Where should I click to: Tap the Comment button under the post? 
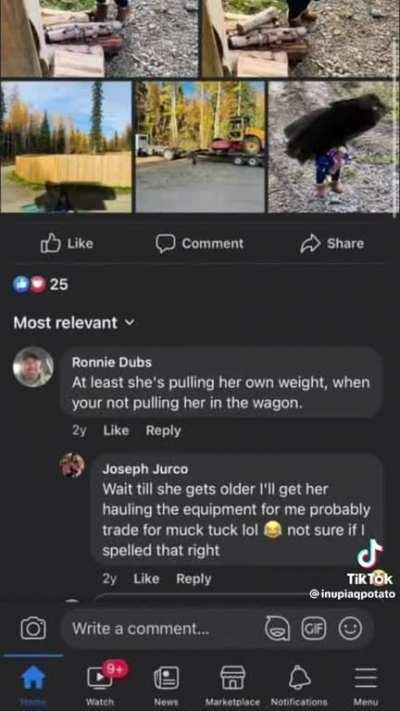[200, 243]
